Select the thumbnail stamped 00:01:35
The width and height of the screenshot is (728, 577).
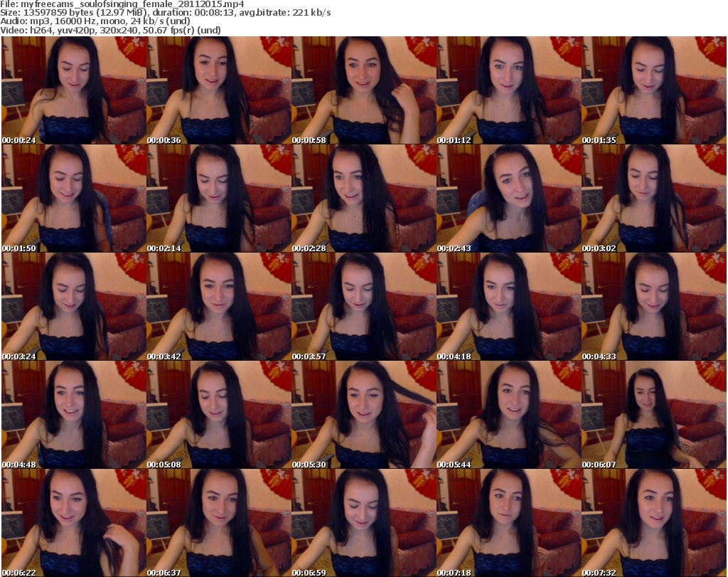(x=654, y=90)
